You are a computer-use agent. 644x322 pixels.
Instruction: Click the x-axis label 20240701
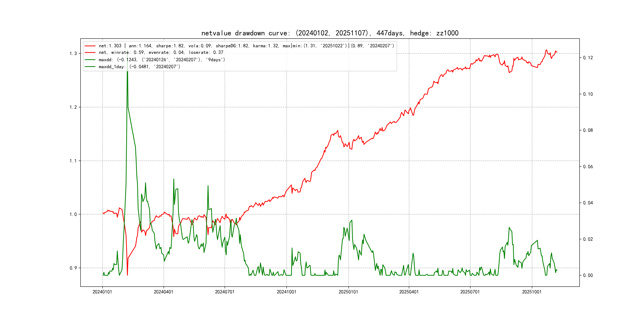[225, 292]
